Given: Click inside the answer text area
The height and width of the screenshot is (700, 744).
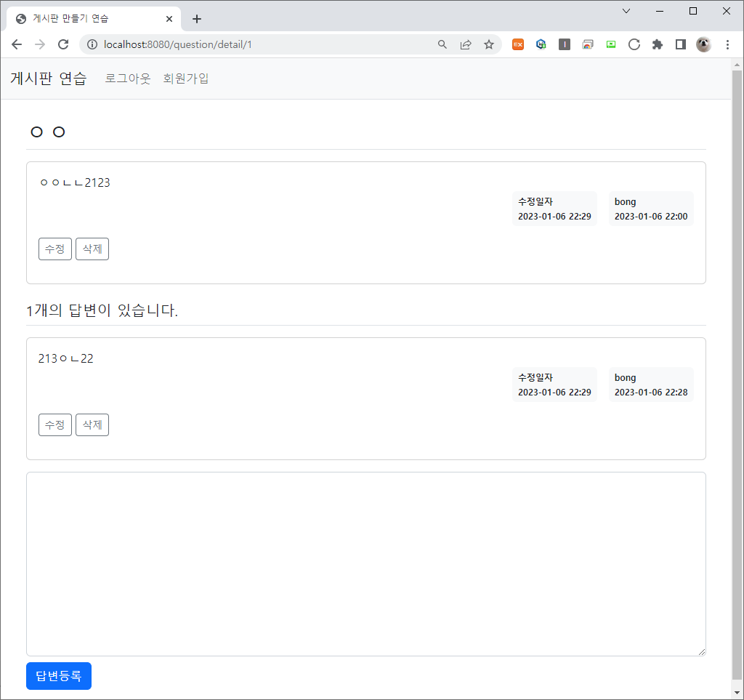Looking at the screenshot, I should tap(366, 564).
